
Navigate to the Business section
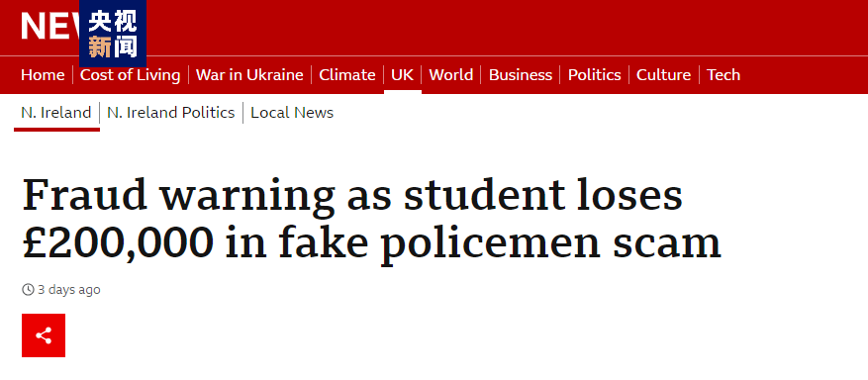click(x=521, y=74)
